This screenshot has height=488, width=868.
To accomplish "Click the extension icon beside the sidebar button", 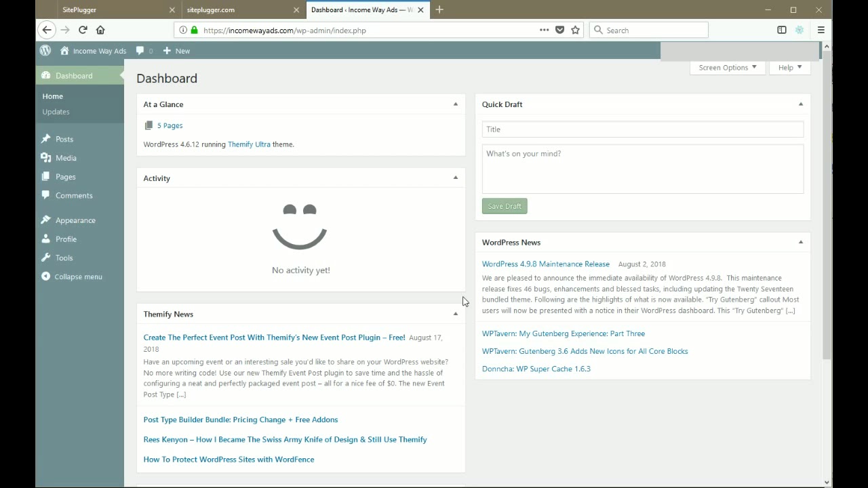I will point(800,30).
